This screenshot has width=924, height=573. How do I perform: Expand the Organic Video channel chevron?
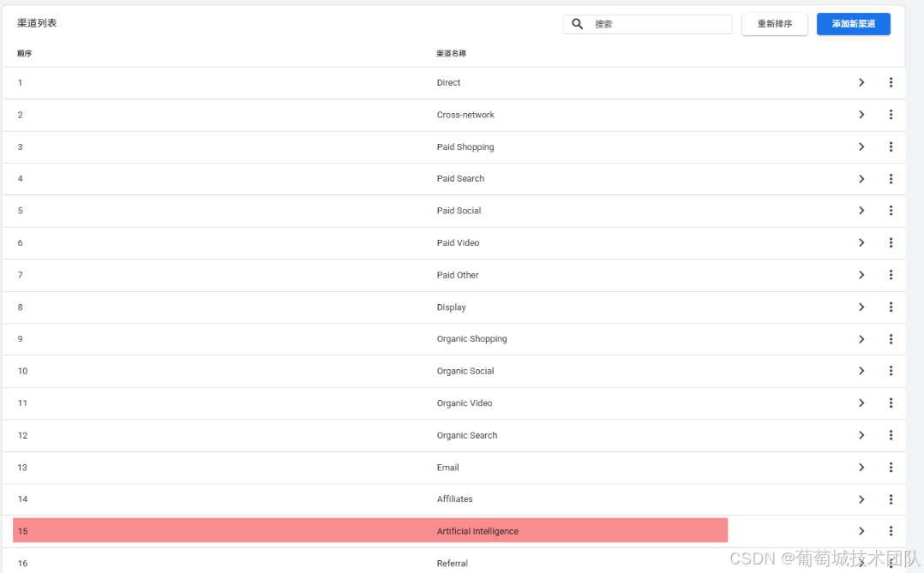[x=861, y=403]
